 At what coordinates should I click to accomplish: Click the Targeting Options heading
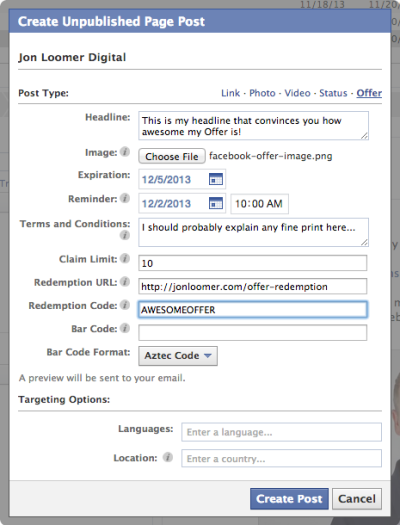tap(64, 399)
